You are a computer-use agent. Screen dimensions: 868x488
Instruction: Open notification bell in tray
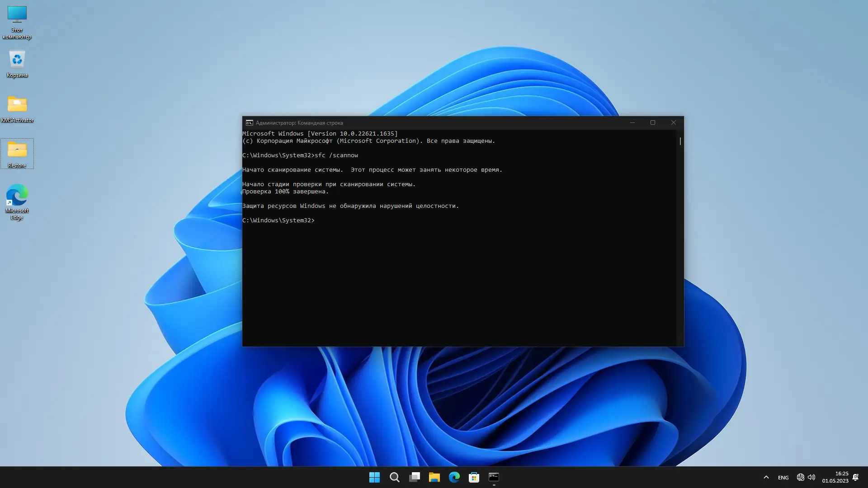(856, 477)
